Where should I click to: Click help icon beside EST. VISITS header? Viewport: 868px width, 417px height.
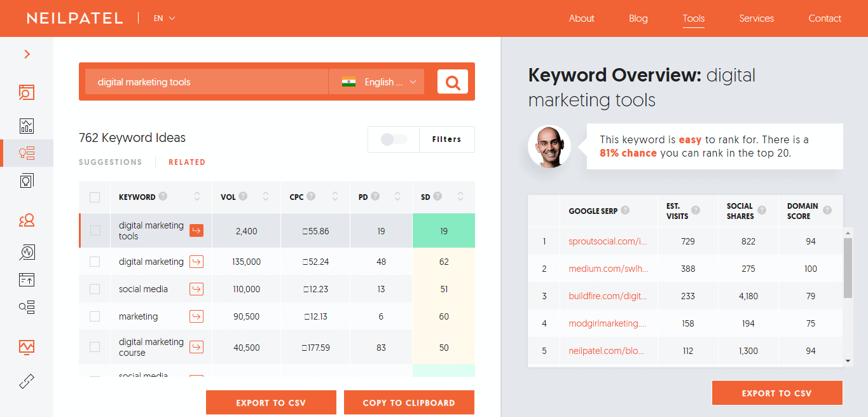click(x=696, y=211)
